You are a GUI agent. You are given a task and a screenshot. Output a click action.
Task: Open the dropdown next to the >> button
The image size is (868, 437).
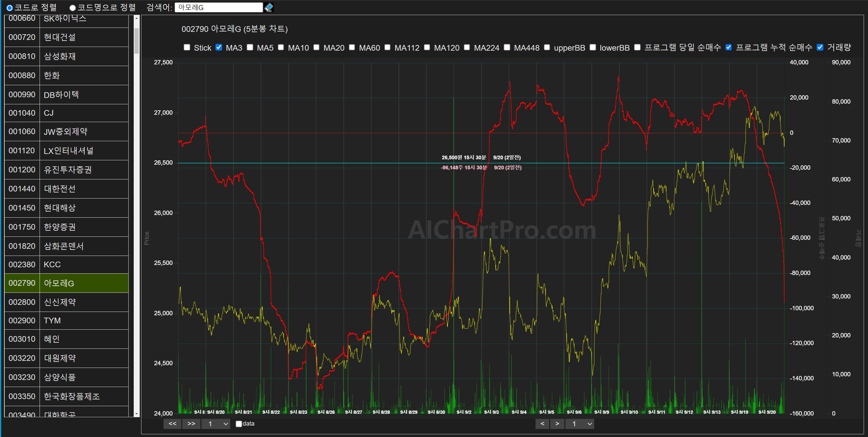tap(216, 424)
